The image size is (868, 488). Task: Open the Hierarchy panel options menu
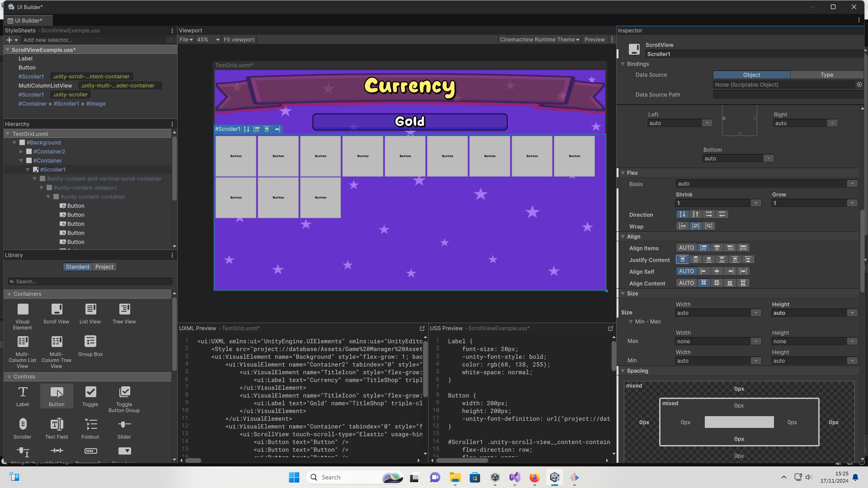[172, 124]
